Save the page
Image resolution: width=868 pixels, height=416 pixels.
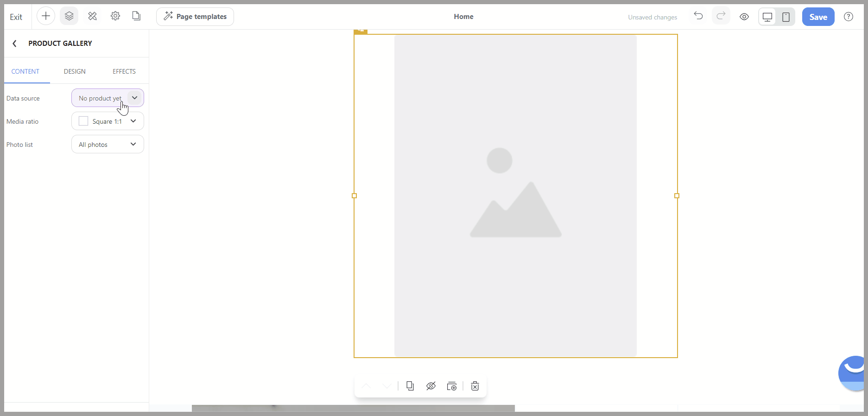click(x=818, y=17)
